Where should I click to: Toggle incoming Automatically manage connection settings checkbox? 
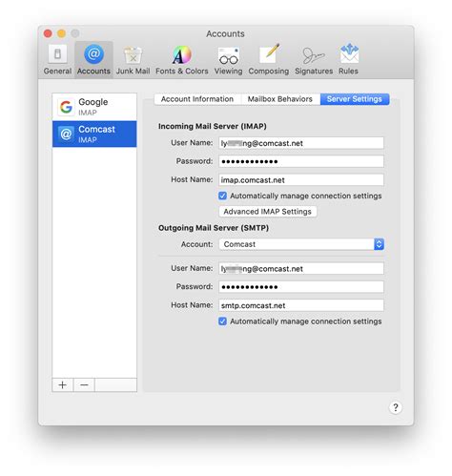point(222,196)
